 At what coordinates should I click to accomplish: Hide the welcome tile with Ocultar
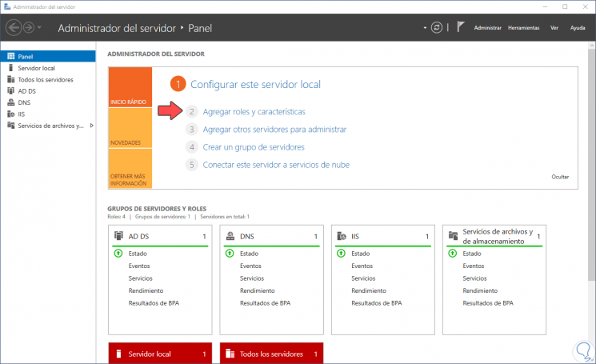coord(560,176)
